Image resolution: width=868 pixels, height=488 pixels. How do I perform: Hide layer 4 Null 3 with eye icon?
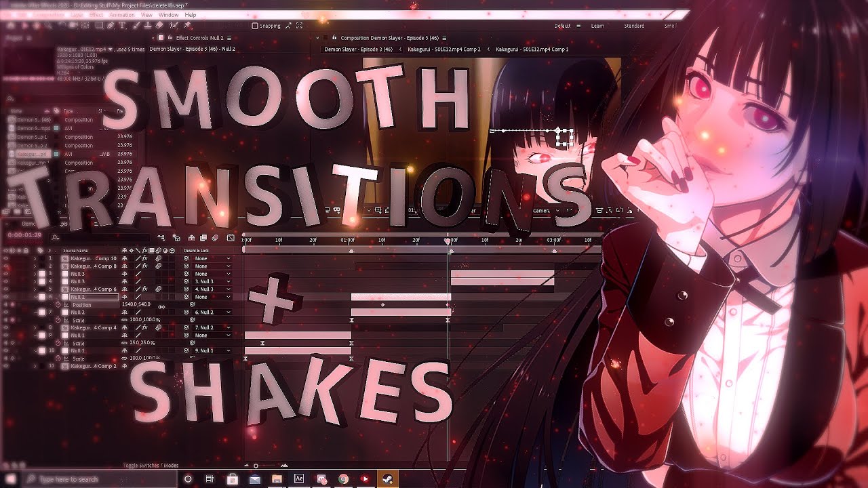(6, 281)
